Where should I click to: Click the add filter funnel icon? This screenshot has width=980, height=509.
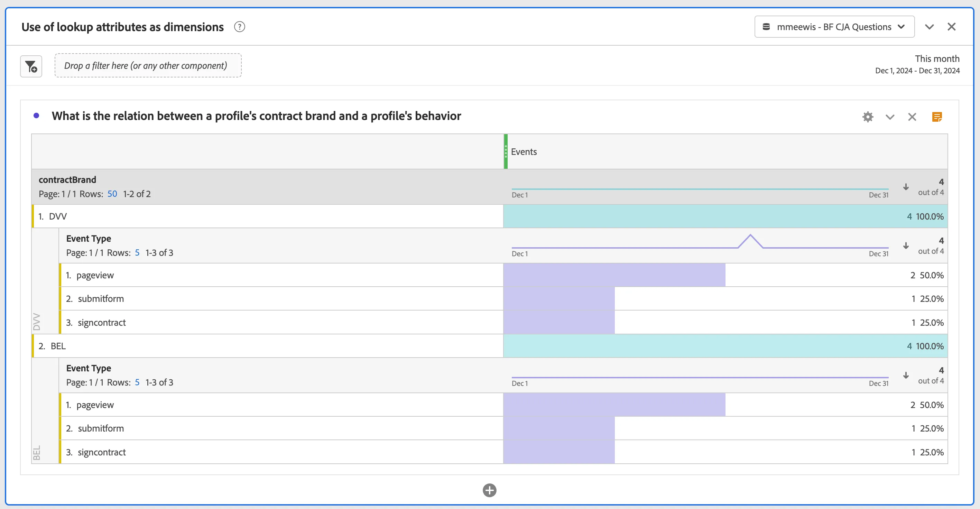[31, 66]
